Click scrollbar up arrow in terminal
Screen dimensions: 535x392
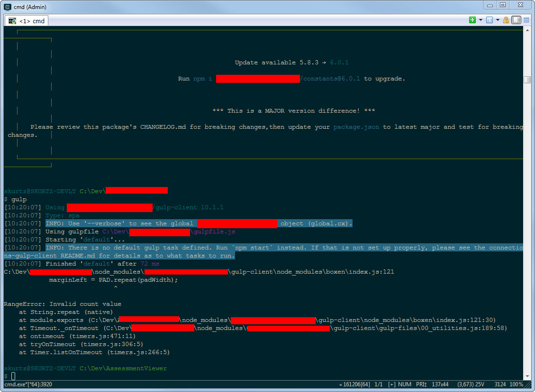(527, 30)
